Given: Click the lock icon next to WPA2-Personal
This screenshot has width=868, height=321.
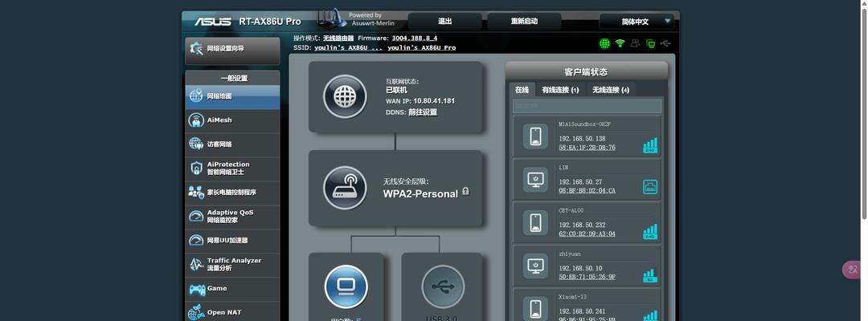Looking at the screenshot, I should pyautogui.click(x=465, y=191).
